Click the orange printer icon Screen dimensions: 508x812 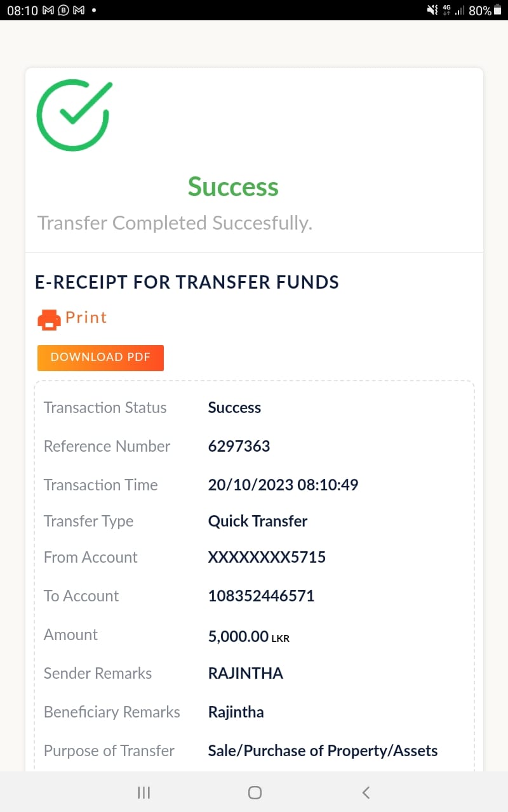coord(49,319)
